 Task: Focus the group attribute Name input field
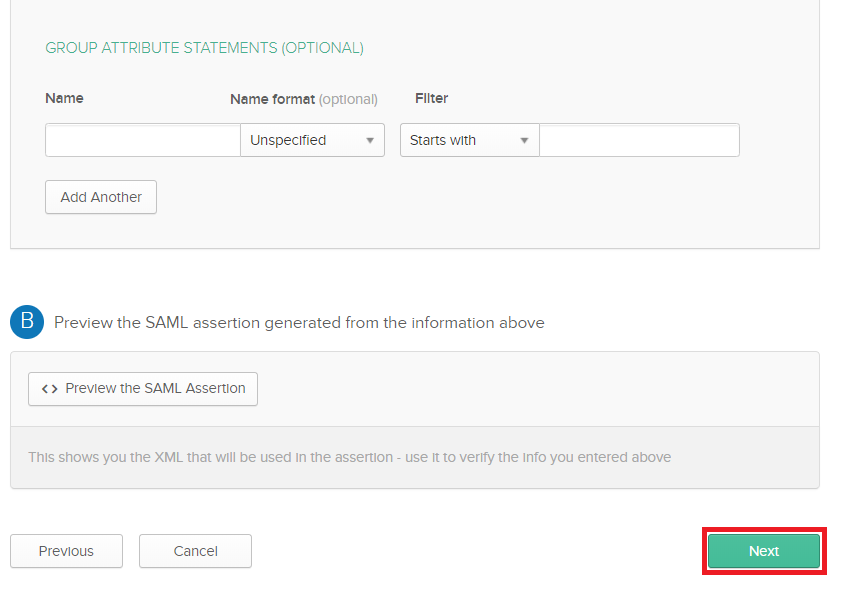pyautogui.click(x=143, y=140)
